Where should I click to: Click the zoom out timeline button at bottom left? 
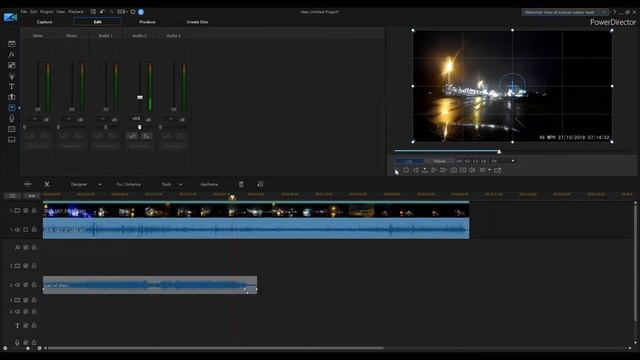coord(5,348)
